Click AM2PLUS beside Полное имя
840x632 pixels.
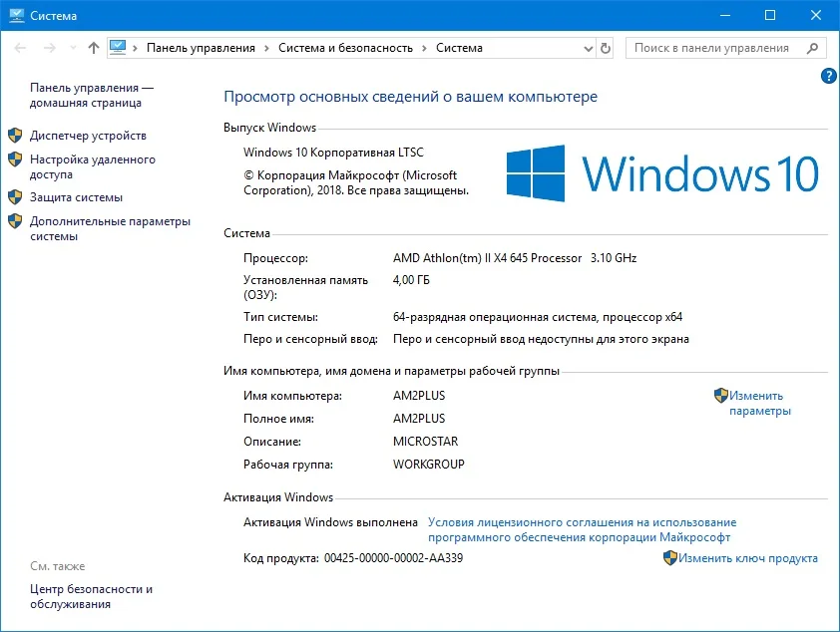(419, 419)
